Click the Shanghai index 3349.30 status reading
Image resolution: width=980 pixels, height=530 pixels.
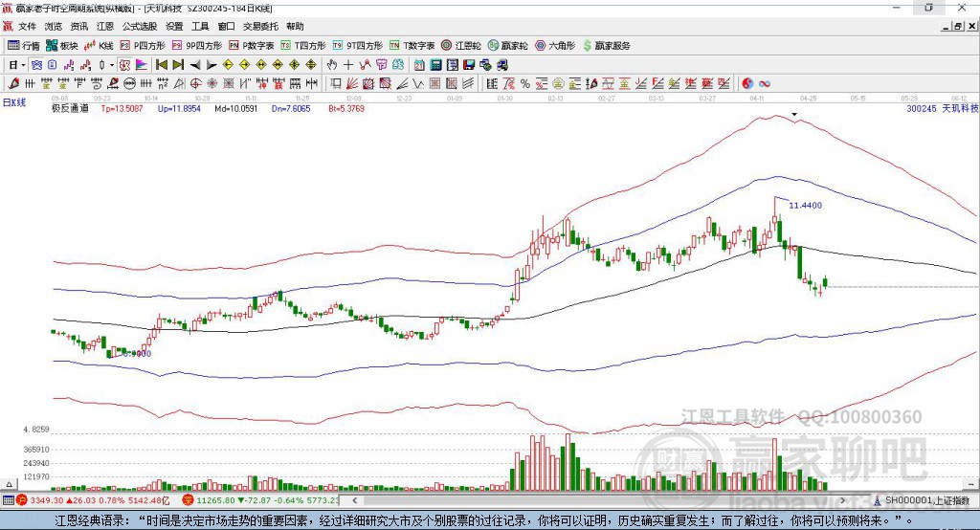(x=47, y=500)
